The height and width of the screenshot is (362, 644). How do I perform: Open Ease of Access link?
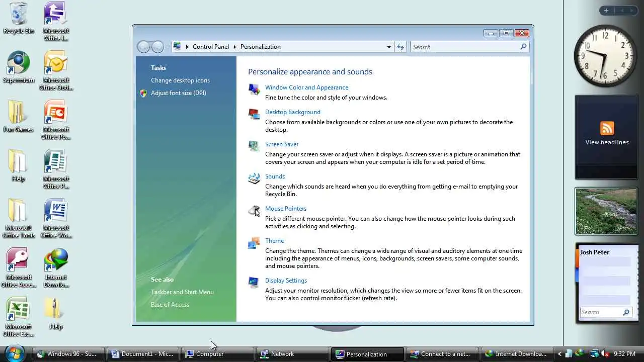pyautogui.click(x=170, y=305)
